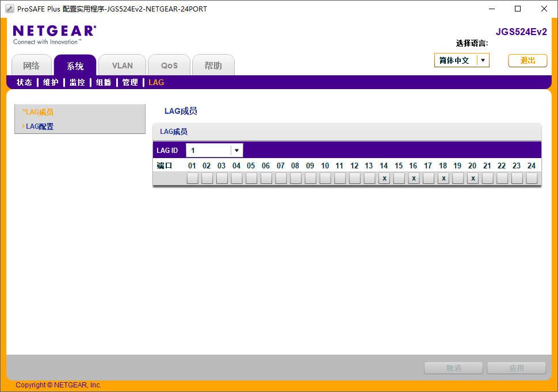Toggle LAG membership for port 22
Image resolution: width=558 pixels, height=392 pixels.
coord(502,178)
